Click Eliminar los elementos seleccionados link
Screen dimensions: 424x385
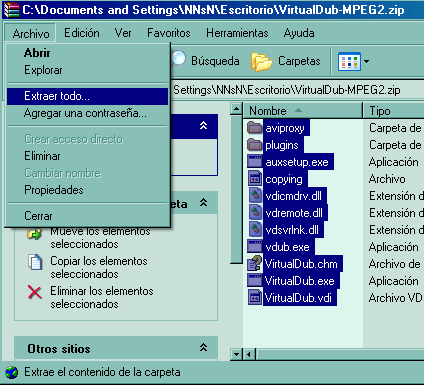pyautogui.click(x=102, y=297)
